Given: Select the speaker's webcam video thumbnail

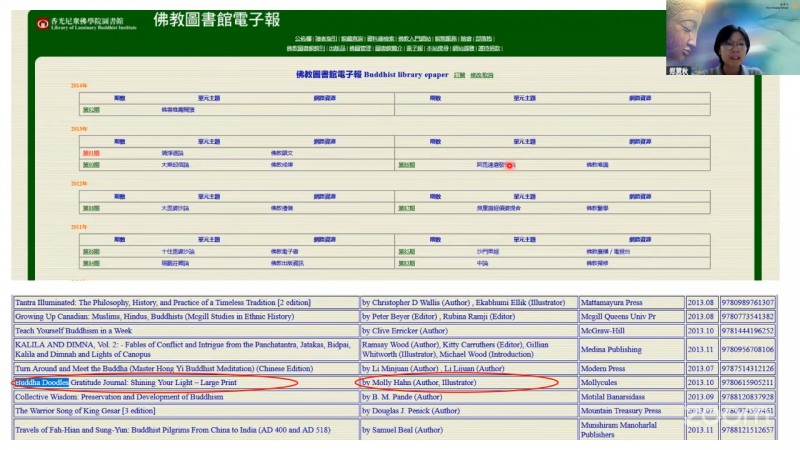Looking at the screenshot, I should click(733, 38).
